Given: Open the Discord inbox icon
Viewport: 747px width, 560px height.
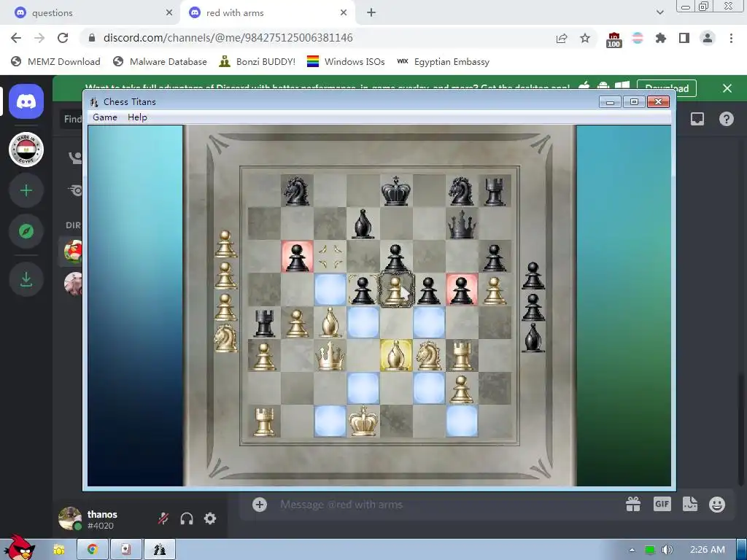Looking at the screenshot, I should pyautogui.click(x=697, y=119).
